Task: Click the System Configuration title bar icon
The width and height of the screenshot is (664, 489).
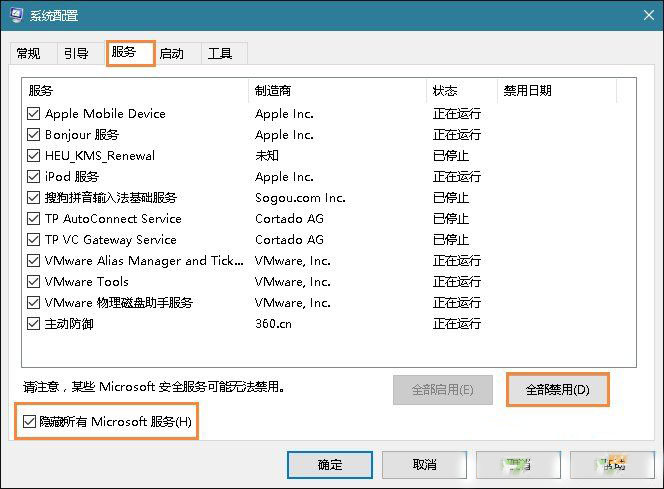Action: 17,15
